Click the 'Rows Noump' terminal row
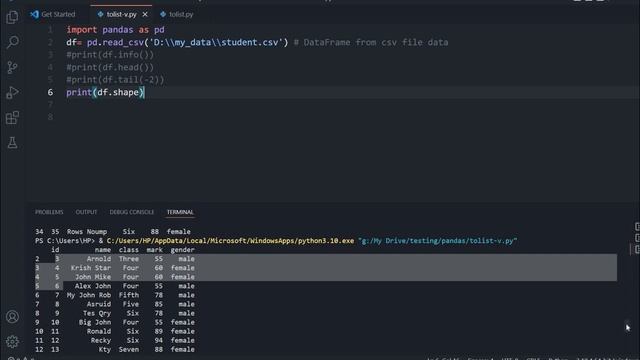This screenshot has width=640, height=360. point(113,232)
